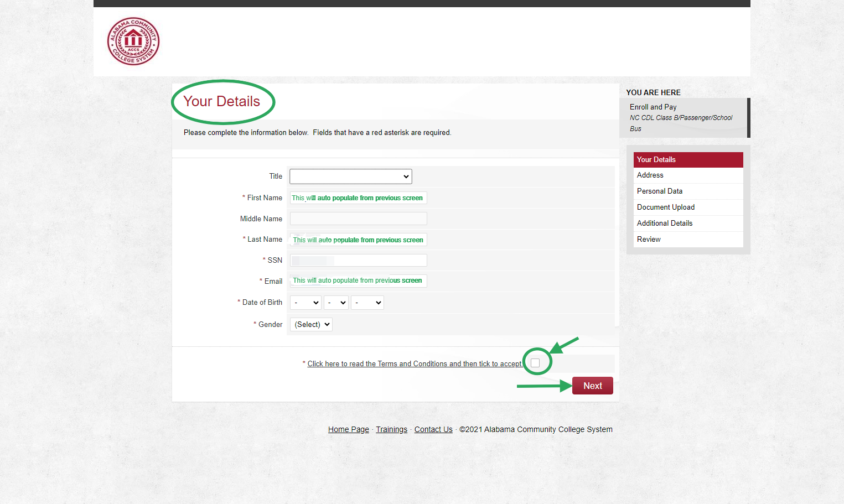
Task: Select Your Details in the sidebar
Action: pyautogui.click(x=688, y=160)
